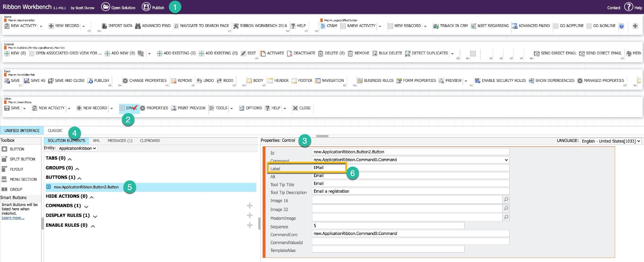The width and height of the screenshot is (644, 262).
Task: Click Close in Jewel menu ribbon
Action: (x=302, y=108)
